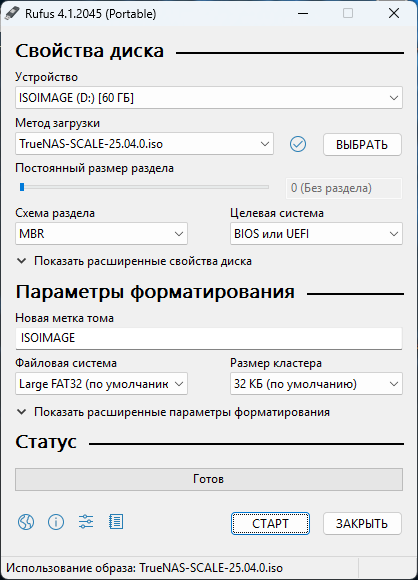Click the persistent partition size slider
Image resolution: width=418 pixels, height=580 pixels.
(x=144, y=187)
